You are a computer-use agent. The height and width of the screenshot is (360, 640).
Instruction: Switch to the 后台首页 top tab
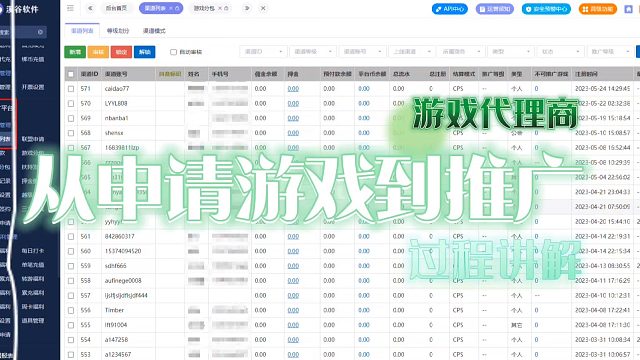click(x=116, y=8)
